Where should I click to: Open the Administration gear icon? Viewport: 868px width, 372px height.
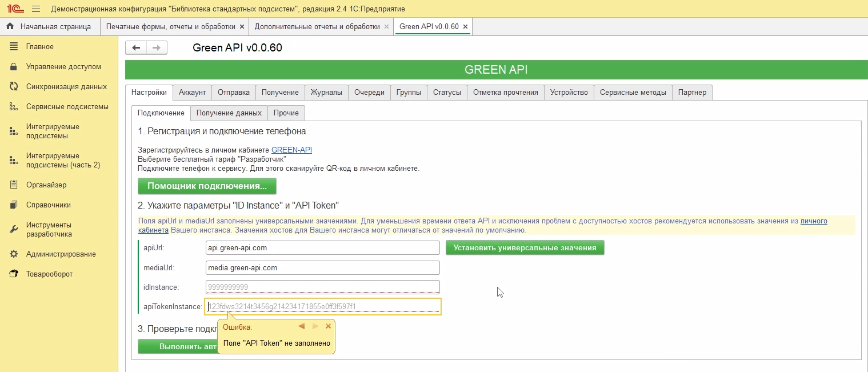coord(14,254)
